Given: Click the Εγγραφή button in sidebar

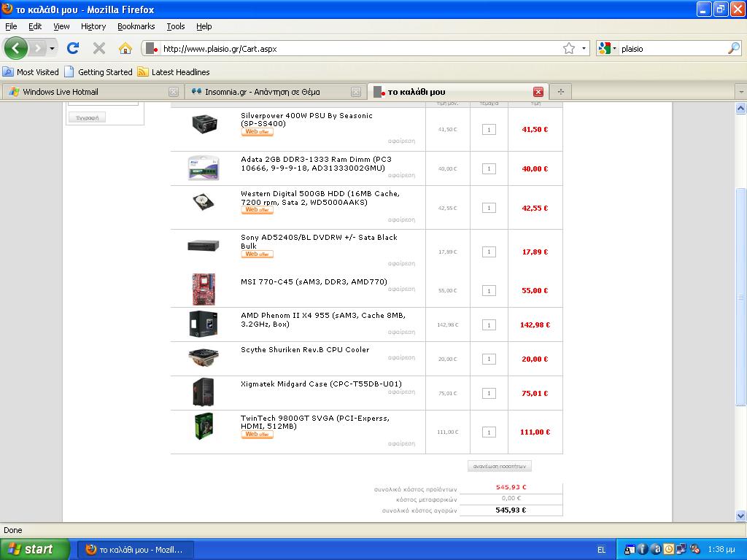Looking at the screenshot, I should pos(88,117).
